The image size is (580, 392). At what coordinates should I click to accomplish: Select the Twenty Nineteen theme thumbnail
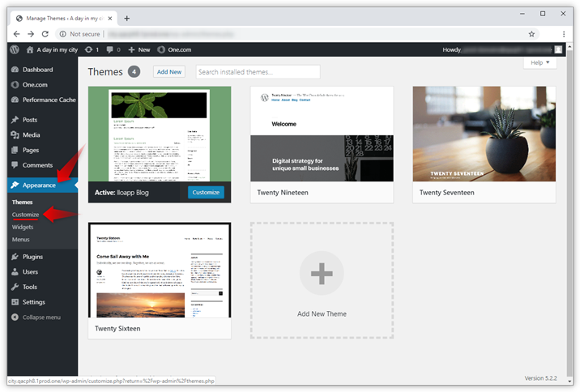point(322,134)
